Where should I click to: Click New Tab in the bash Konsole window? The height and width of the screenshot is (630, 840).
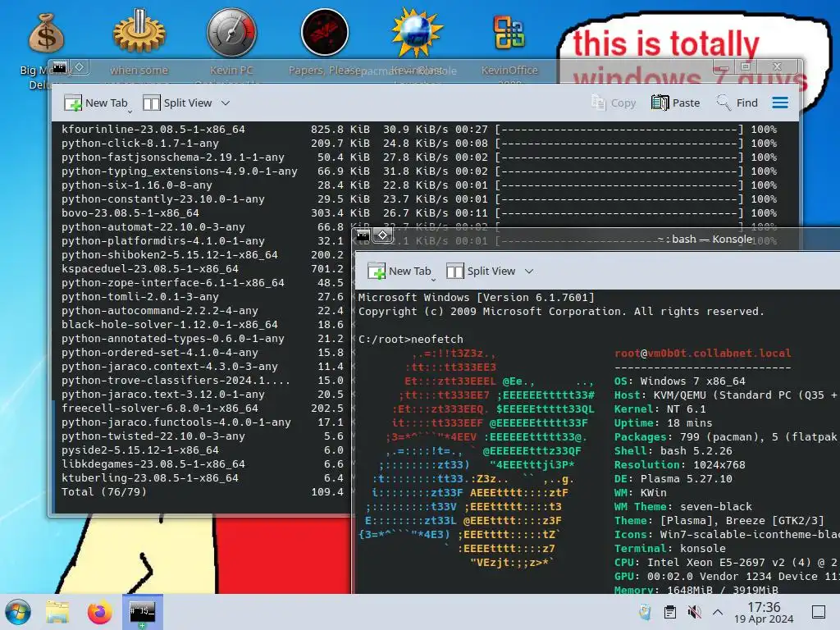tap(400, 271)
